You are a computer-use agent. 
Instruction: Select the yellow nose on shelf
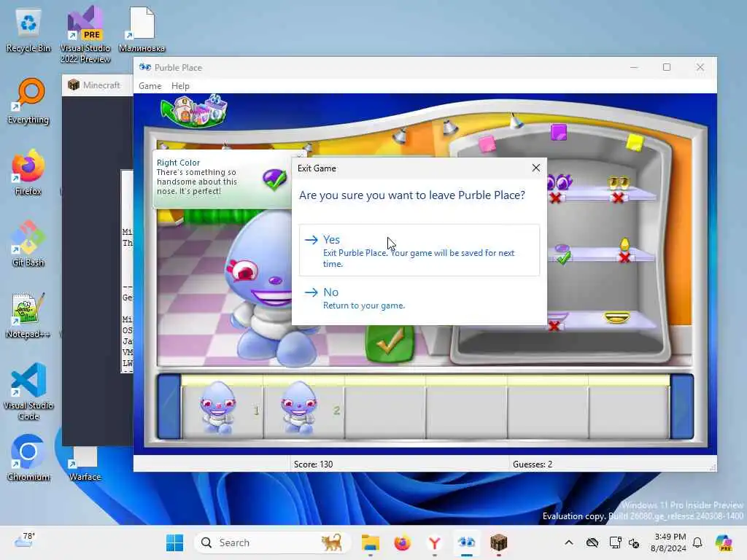(624, 245)
